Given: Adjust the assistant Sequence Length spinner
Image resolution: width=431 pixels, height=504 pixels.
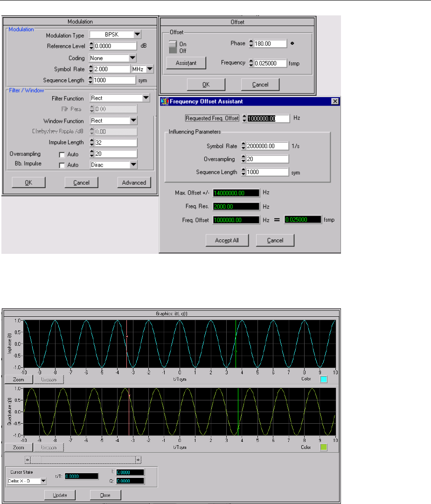Looking at the screenshot, I should pos(243,172).
